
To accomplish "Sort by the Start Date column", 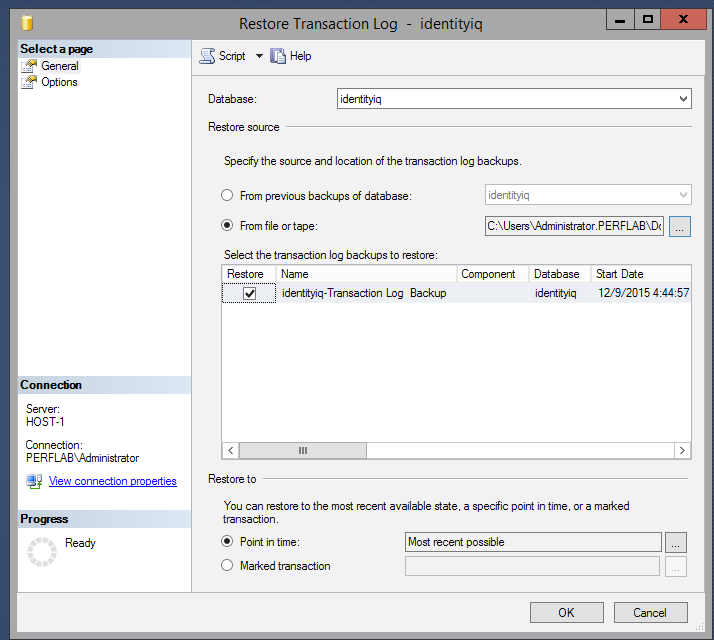I will (x=641, y=274).
